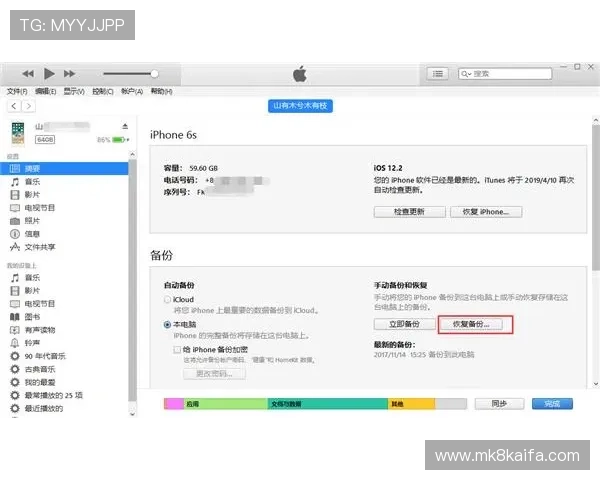Click the 立即备份 button
The width and height of the screenshot is (600, 480).
pos(404,324)
